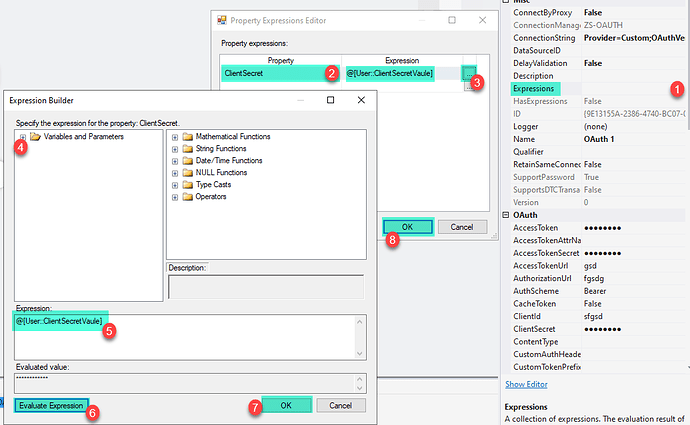The height and width of the screenshot is (425, 690).
Task: Collapse the OAuth property category
Action: [506, 214]
